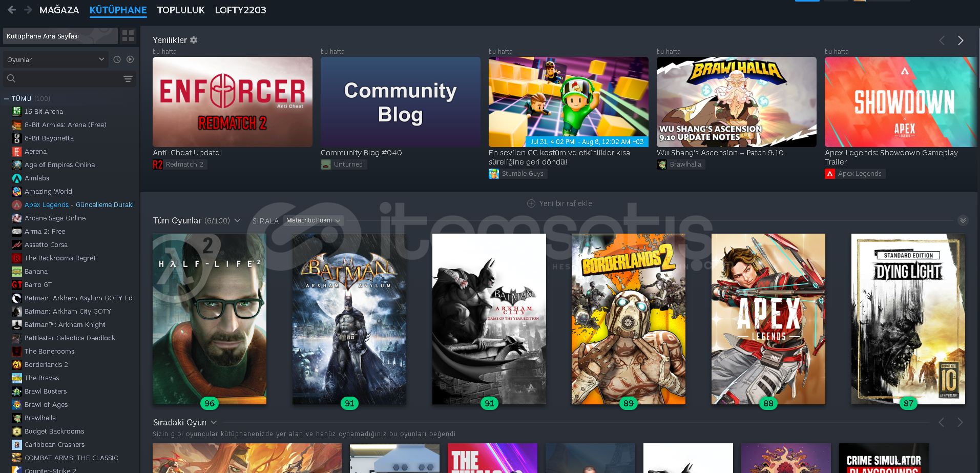Click the Borderlands 2 list icon
The image size is (980, 473).
click(16, 364)
